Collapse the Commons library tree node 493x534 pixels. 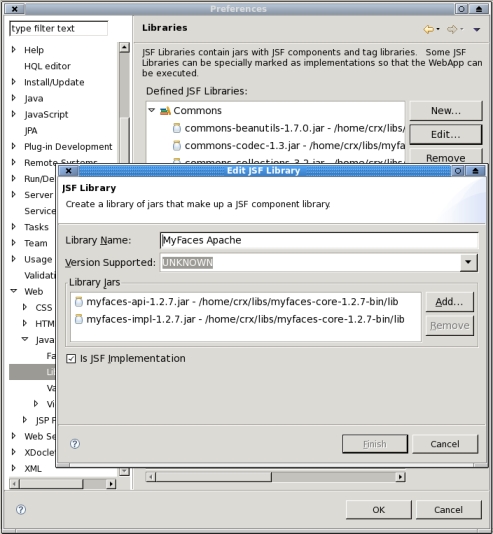tap(152, 110)
